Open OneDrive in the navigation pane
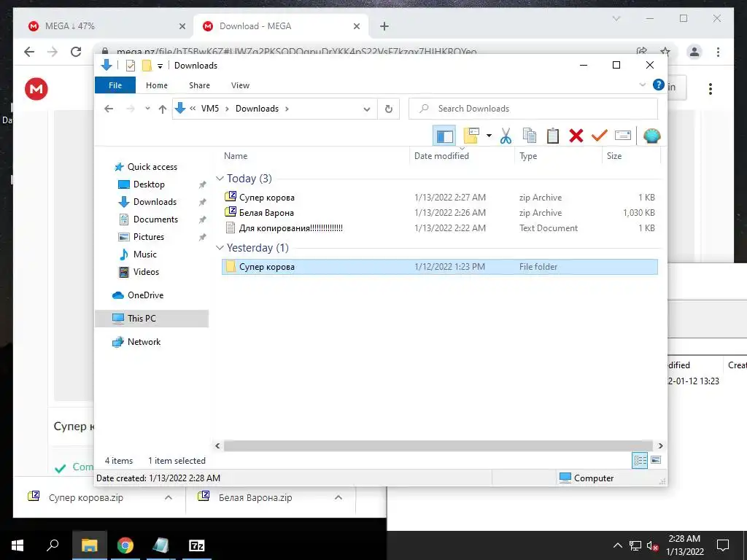 point(145,295)
